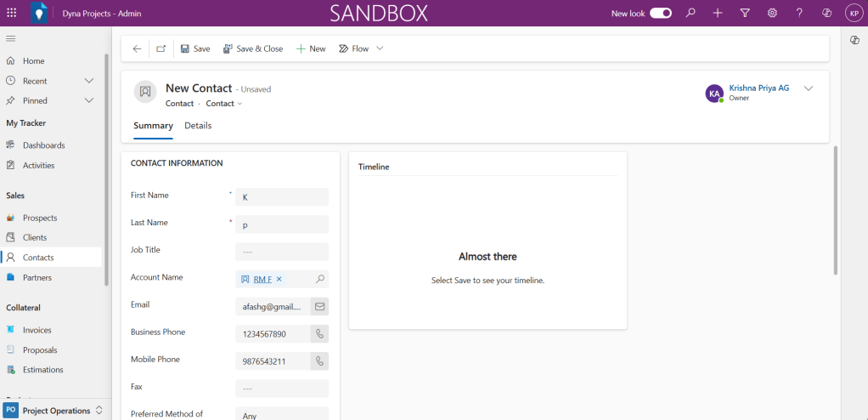Click the envelope icon in the Email field

coord(319,306)
